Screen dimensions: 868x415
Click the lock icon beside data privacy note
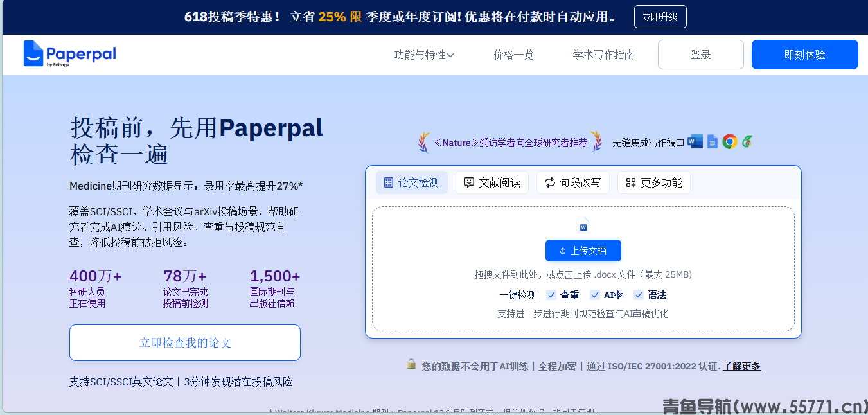411,364
